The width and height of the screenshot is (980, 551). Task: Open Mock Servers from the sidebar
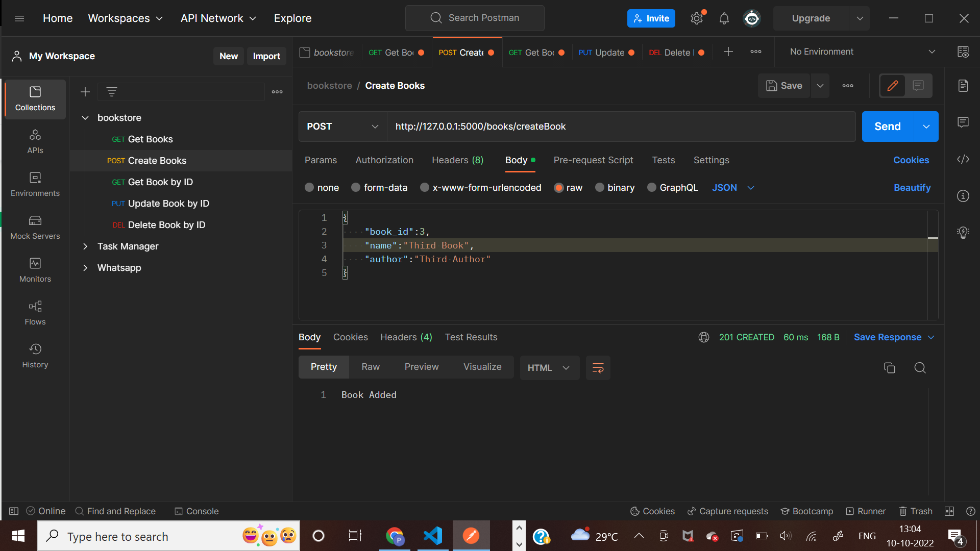click(35, 227)
